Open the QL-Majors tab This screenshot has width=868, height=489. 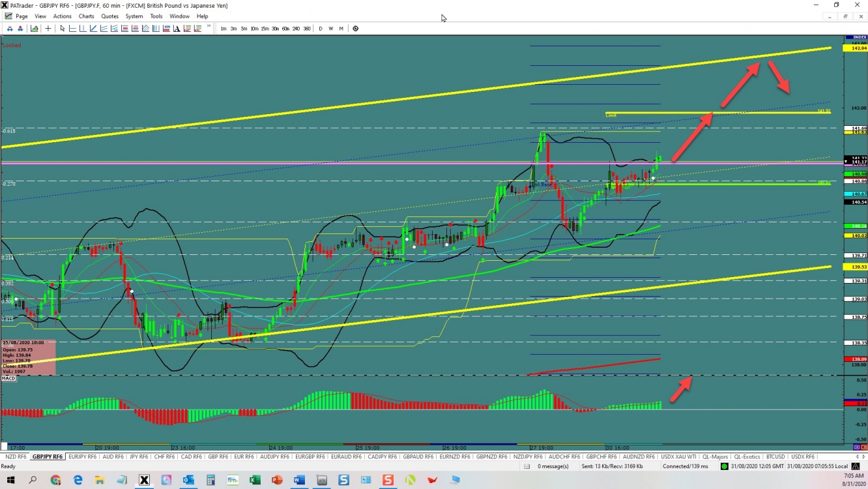coord(715,457)
